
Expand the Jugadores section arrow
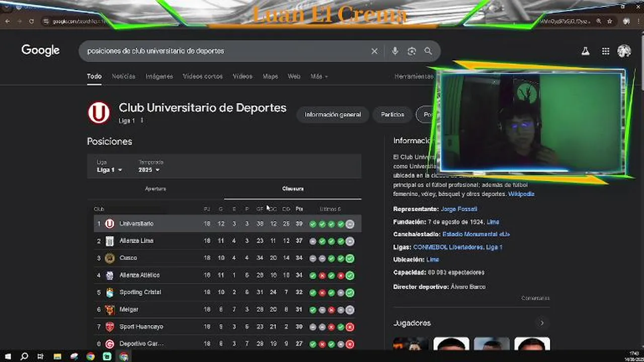542,323
